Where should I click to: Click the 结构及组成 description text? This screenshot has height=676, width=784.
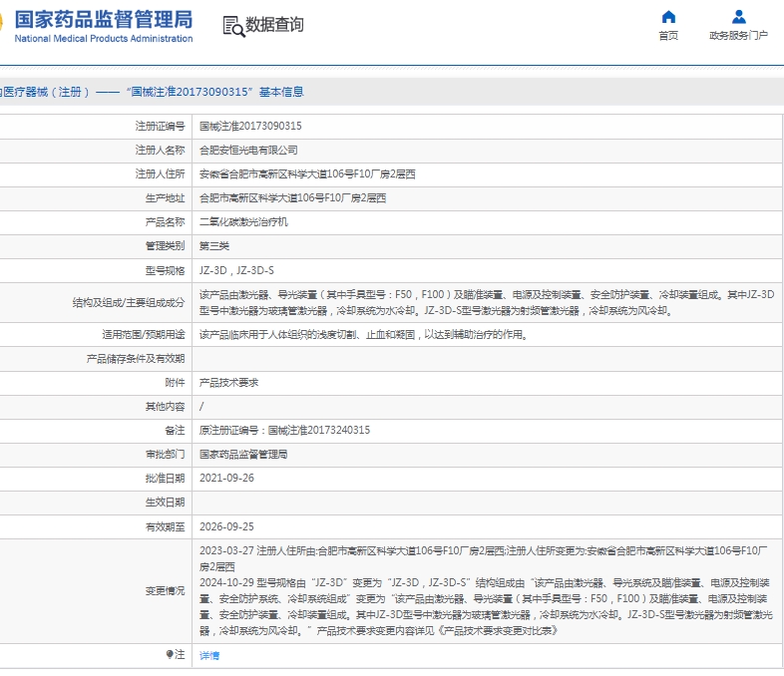(487, 303)
